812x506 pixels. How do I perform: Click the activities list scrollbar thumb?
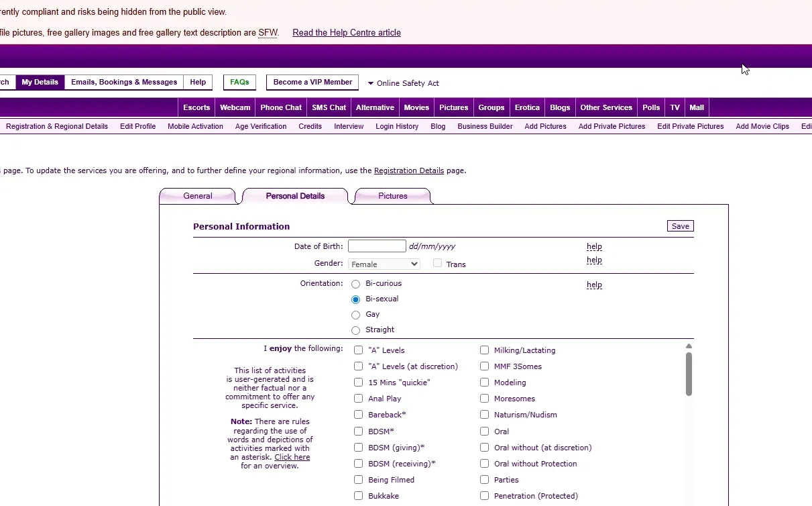coord(689,374)
